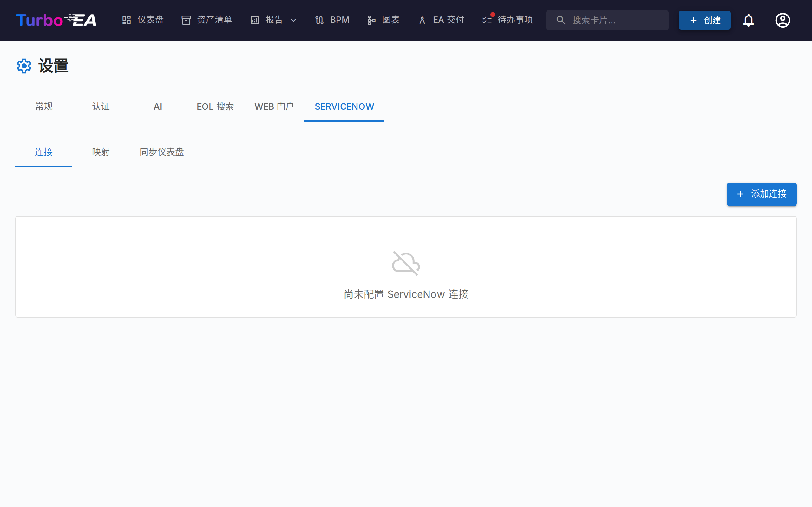Open the 仪表盘 dashboard icon

[x=127, y=20]
